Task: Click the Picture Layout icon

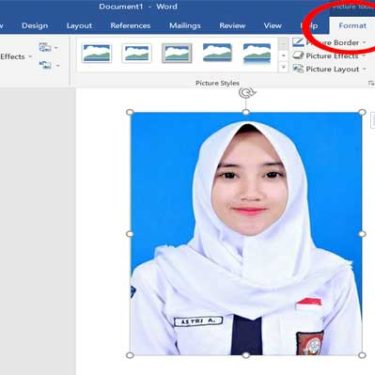Action: [x=298, y=69]
